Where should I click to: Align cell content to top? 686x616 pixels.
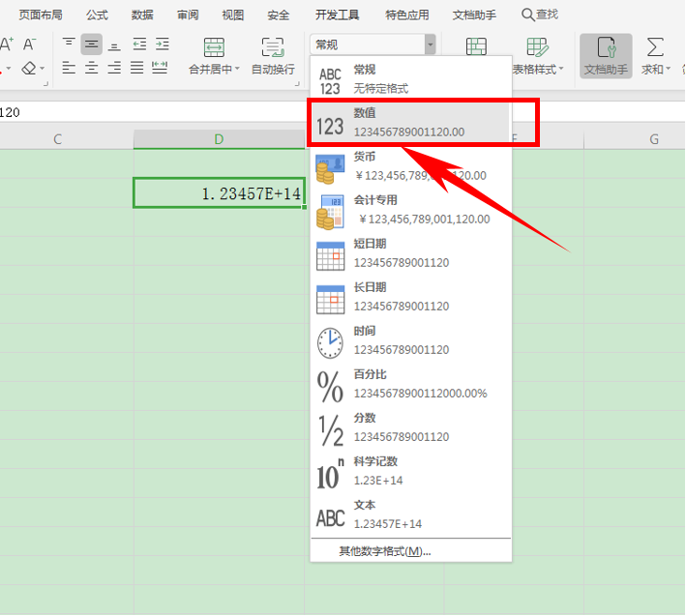pos(69,44)
